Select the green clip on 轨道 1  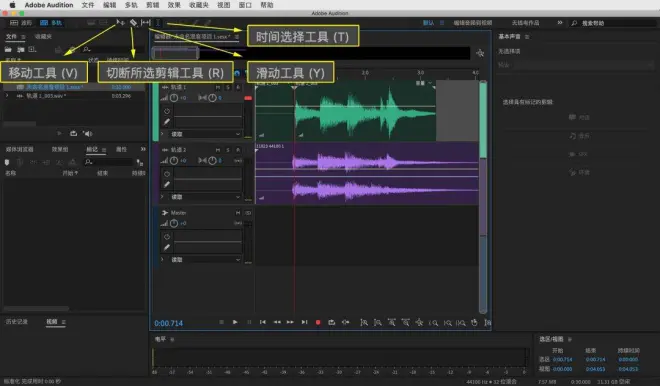(x=365, y=112)
